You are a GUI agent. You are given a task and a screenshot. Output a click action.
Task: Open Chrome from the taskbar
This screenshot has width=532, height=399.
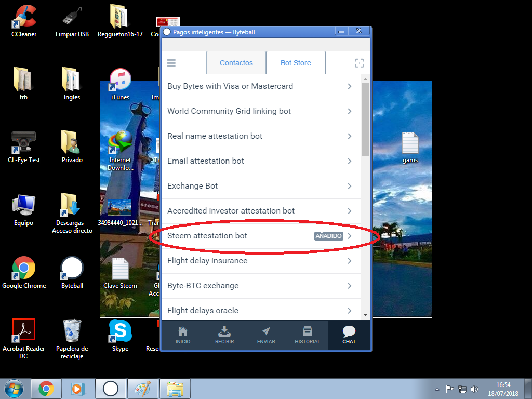click(46, 389)
